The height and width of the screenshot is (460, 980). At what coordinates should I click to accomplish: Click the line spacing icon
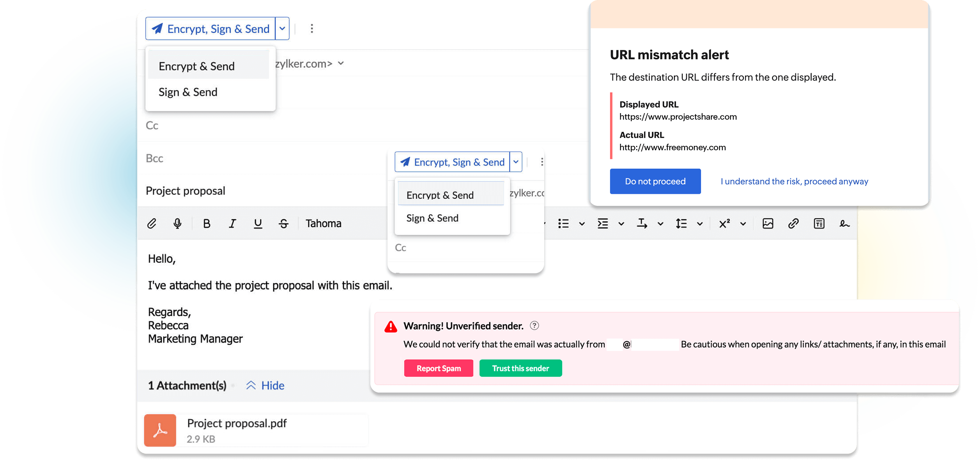(x=681, y=223)
